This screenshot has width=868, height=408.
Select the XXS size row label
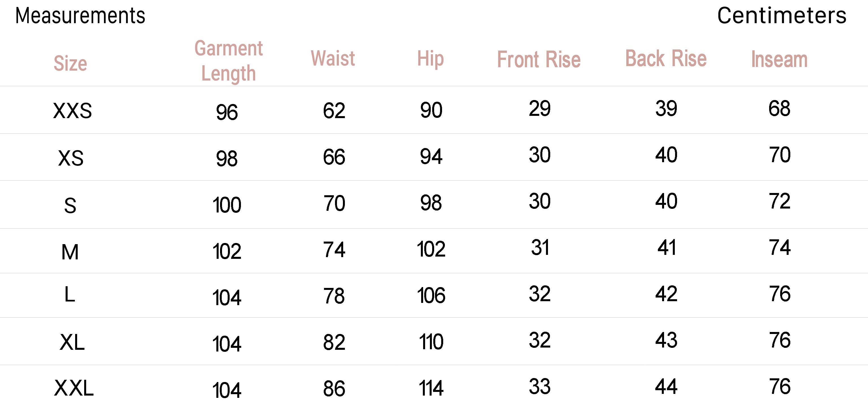72,111
